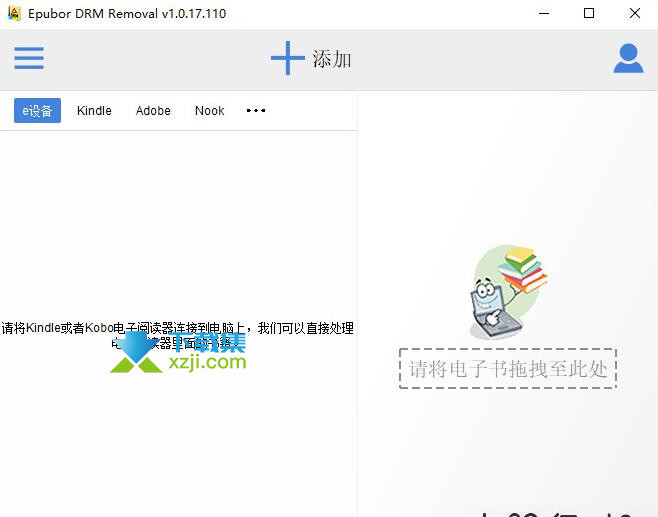658x517 pixels.
Task: Open the user account profile icon
Action: [628, 58]
